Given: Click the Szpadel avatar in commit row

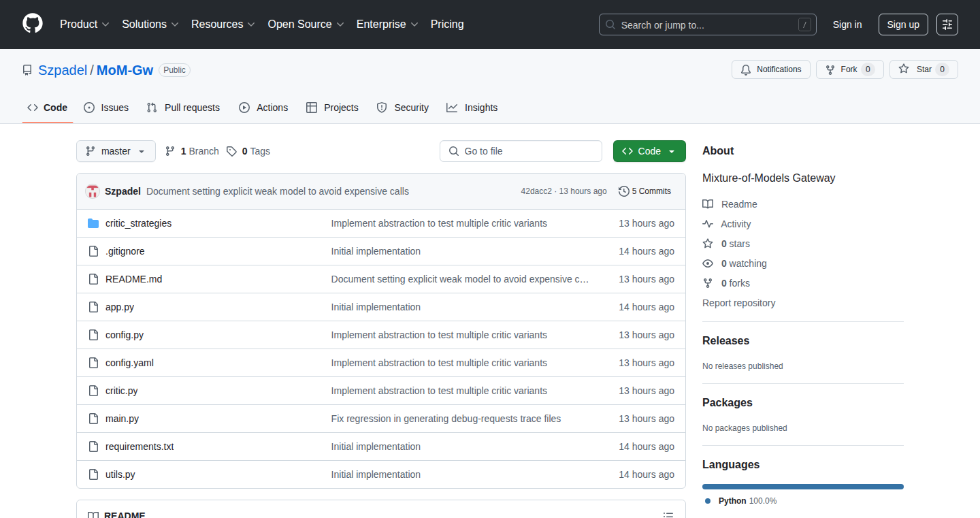Looking at the screenshot, I should tap(93, 191).
